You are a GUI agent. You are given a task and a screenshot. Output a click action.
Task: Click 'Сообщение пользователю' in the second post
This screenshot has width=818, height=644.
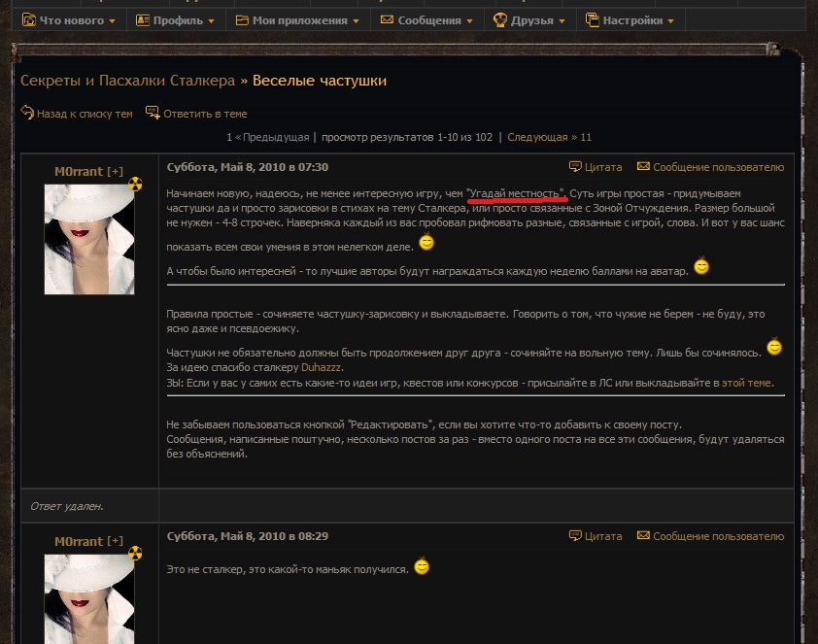click(717, 536)
